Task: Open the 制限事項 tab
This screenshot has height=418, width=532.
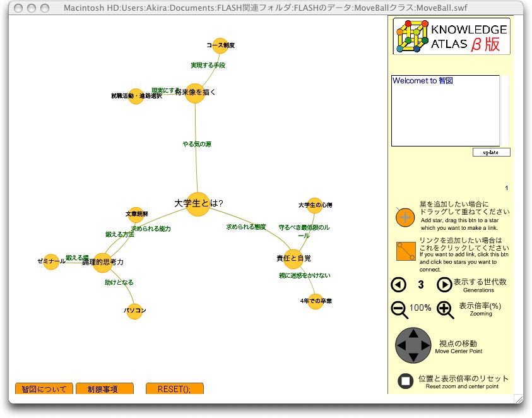Action: (104, 389)
